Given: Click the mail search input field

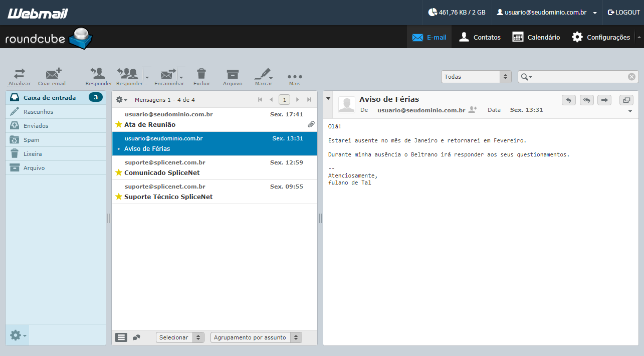Looking at the screenshot, I should pyautogui.click(x=577, y=77).
